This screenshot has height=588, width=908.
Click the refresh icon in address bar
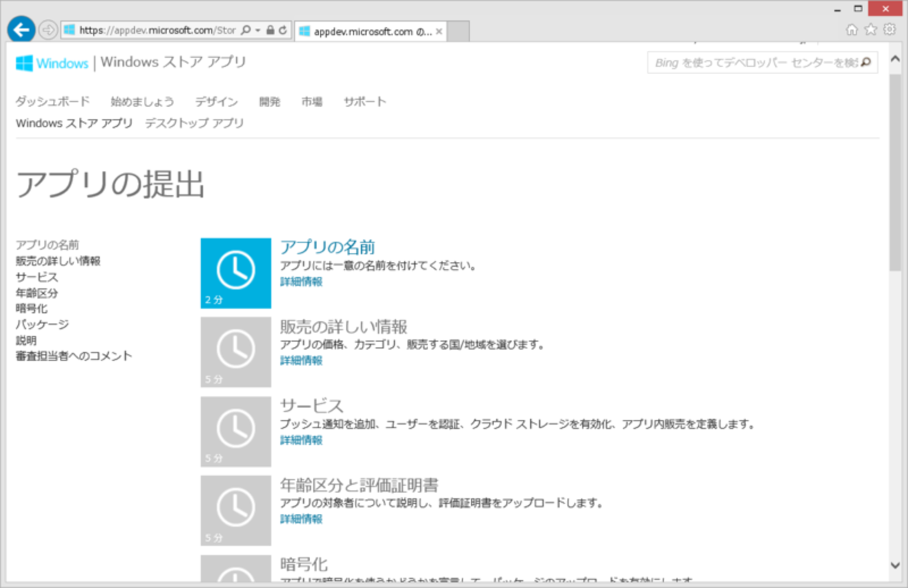tap(283, 31)
